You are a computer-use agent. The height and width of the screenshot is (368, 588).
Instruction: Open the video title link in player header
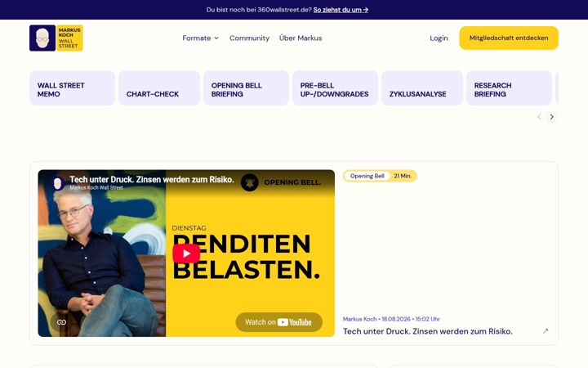152,179
